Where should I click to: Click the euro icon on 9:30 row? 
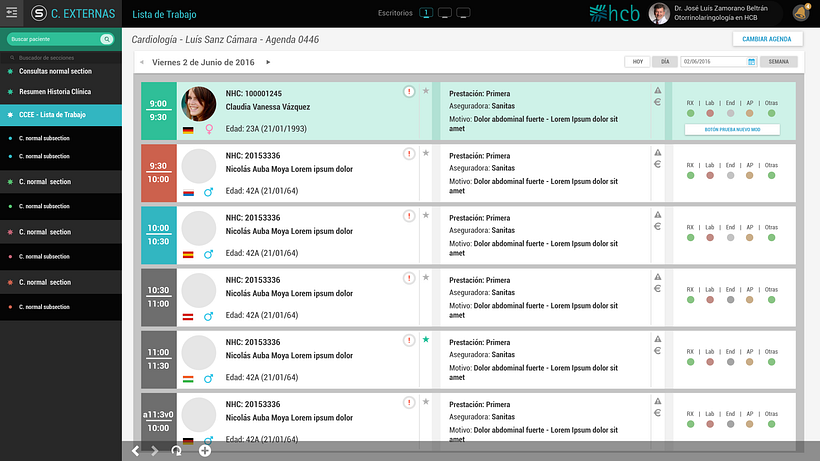[657, 164]
